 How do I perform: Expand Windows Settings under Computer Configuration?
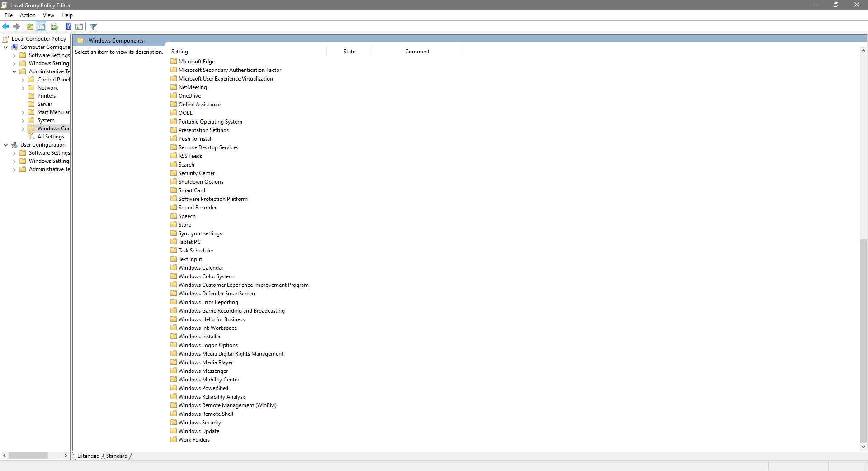coord(14,63)
